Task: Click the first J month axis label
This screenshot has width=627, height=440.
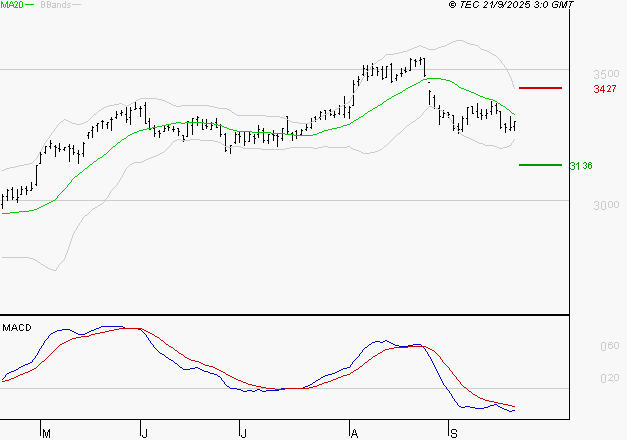Action: 145,434
